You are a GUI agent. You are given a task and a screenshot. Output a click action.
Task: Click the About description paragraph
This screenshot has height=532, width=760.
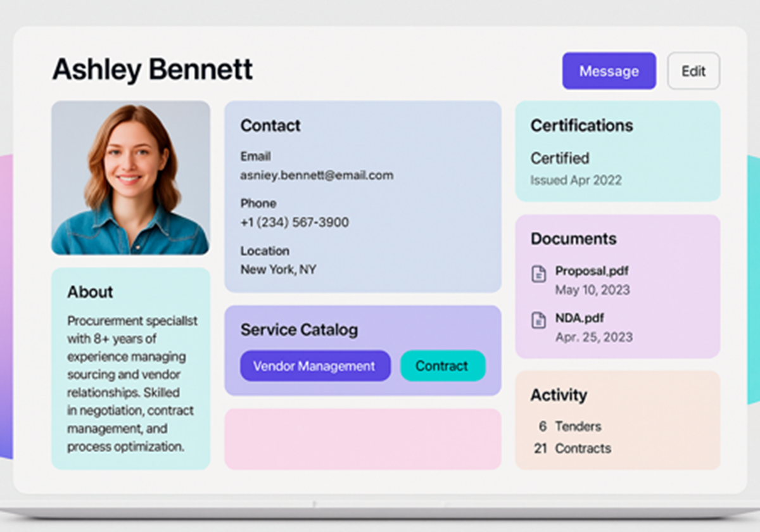point(132,384)
